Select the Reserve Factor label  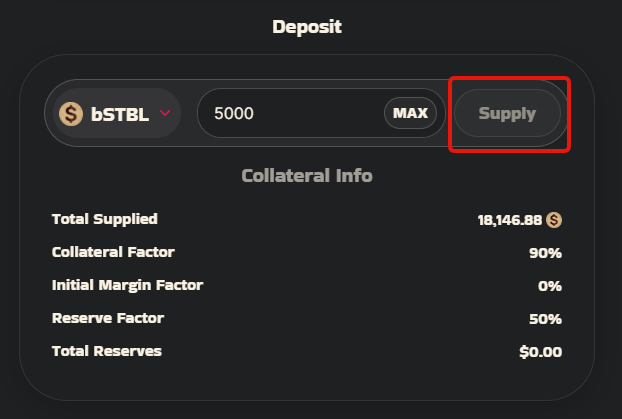(107, 318)
